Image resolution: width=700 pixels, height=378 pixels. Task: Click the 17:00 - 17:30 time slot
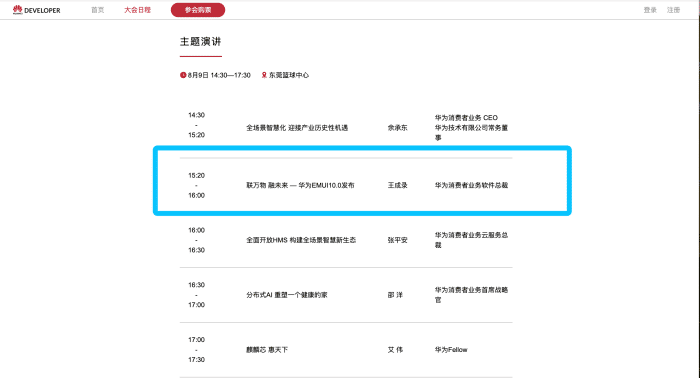click(x=196, y=349)
